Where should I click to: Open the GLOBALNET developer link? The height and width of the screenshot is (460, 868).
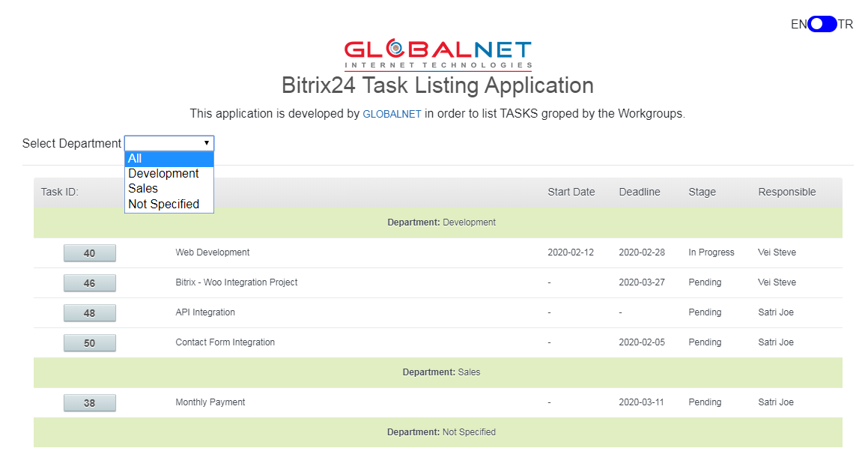click(x=392, y=115)
